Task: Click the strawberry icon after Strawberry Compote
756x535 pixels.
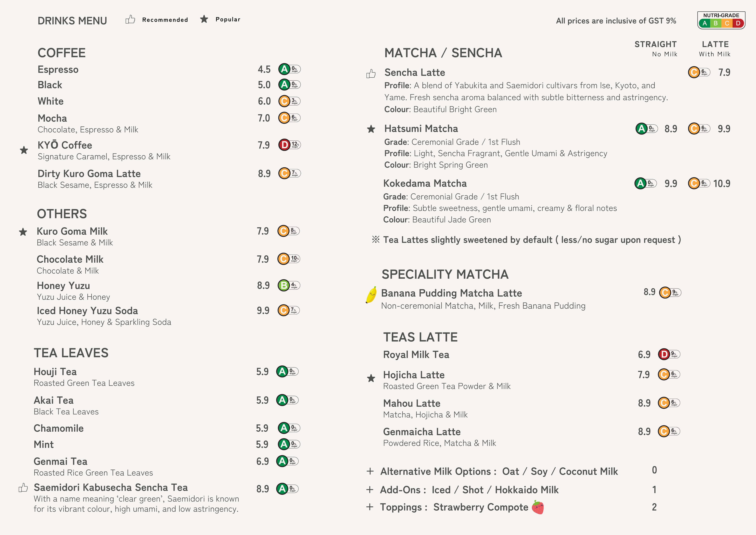Action: coord(538,507)
